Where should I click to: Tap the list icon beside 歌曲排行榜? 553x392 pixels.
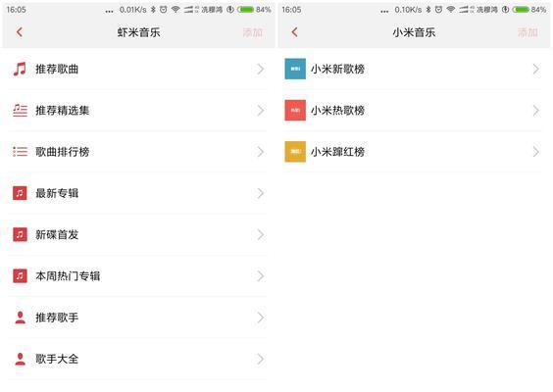pos(20,152)
